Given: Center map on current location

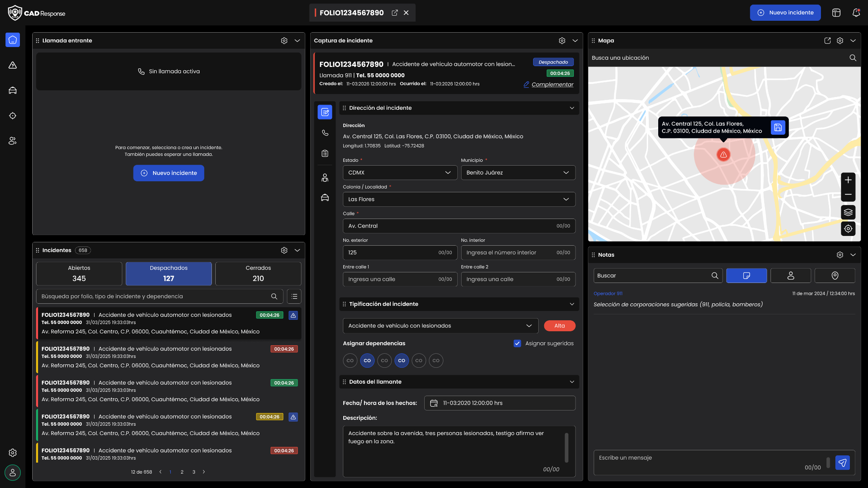Looking at the screenshot, I should click(848, 229).
